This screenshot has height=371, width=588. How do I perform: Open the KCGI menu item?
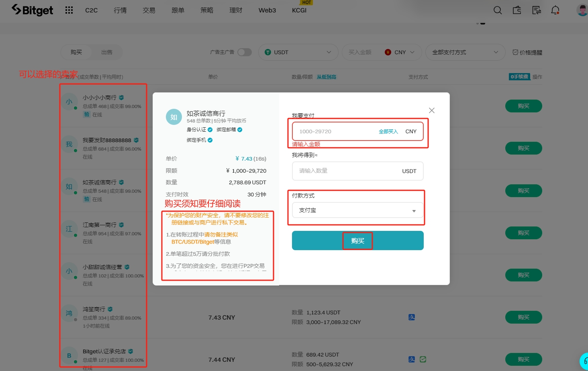[299, 10]
